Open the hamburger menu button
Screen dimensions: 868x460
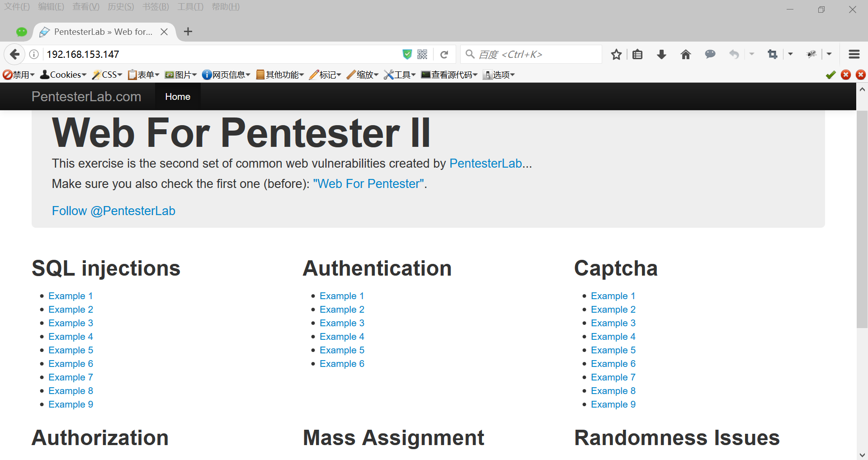[854, 54]
